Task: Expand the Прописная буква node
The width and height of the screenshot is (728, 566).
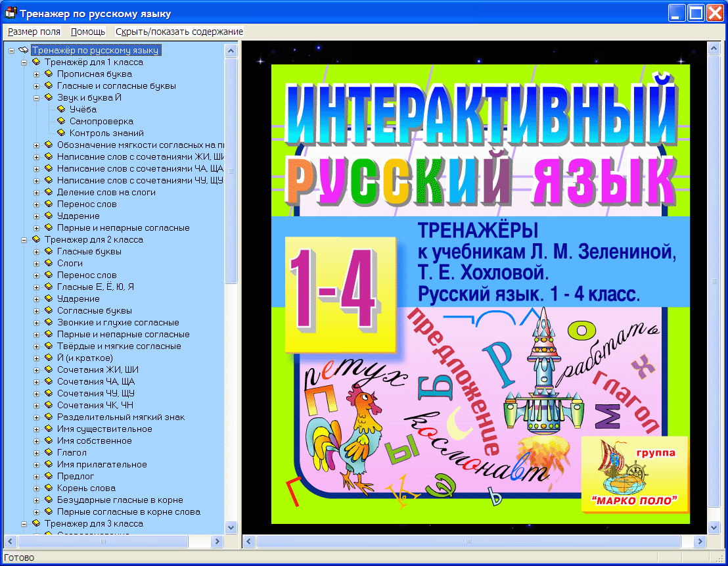Action: point(37,74)
